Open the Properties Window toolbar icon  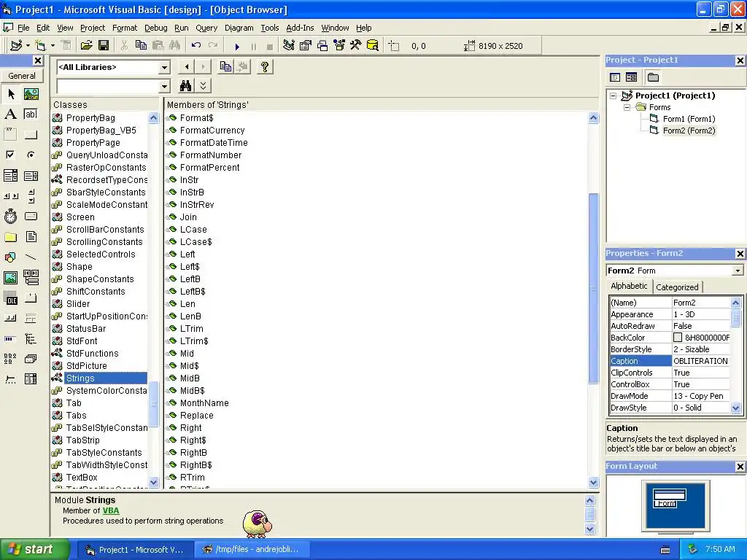[306, 46]
